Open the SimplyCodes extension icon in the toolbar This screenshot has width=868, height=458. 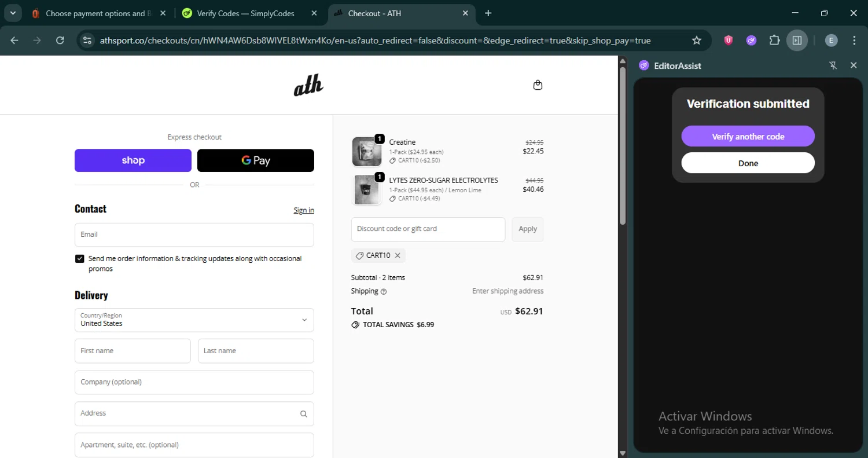click(x=751, y=41)
